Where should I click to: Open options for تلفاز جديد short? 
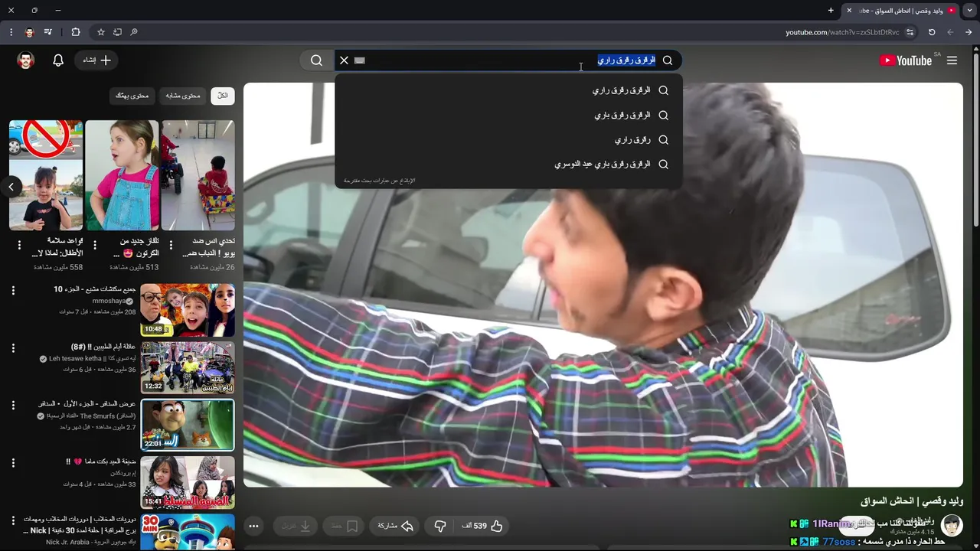pos(95,246)
